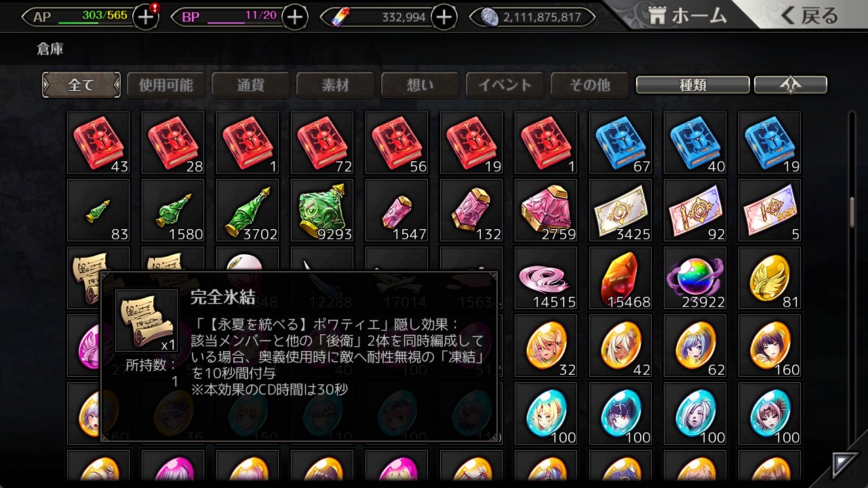868x488 pixels.
Task: Go back with the 戻る button
Action: click(x=809, y=16)
